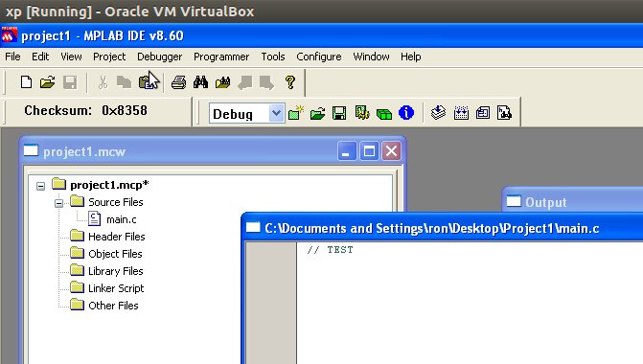Click the Make build icon
643x364 pixels.
tap(438, 112)
